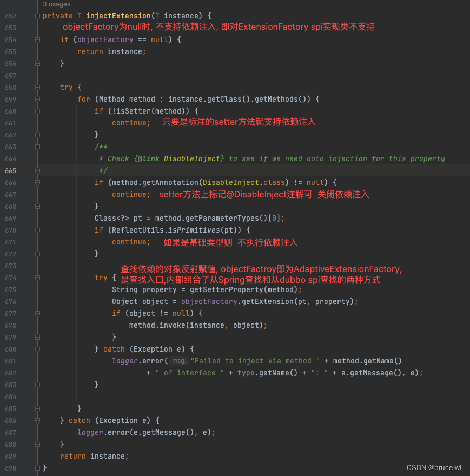Click isPrimitives method call in line 670
This screenshot has width=470, height=476.
pyautogui.click(x=194, y=230)
